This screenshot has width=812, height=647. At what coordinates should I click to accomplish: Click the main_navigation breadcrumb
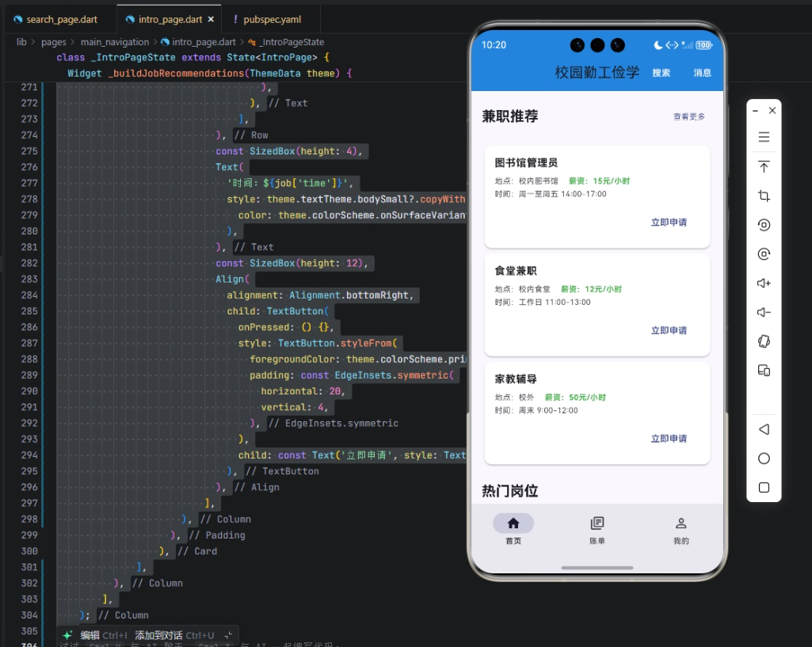coord(114,42)
